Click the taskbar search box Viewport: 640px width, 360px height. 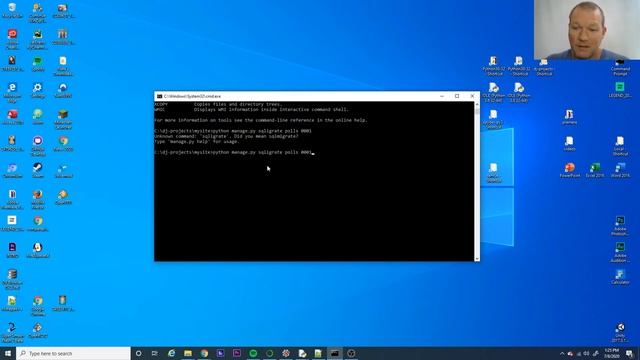[73, 353]
